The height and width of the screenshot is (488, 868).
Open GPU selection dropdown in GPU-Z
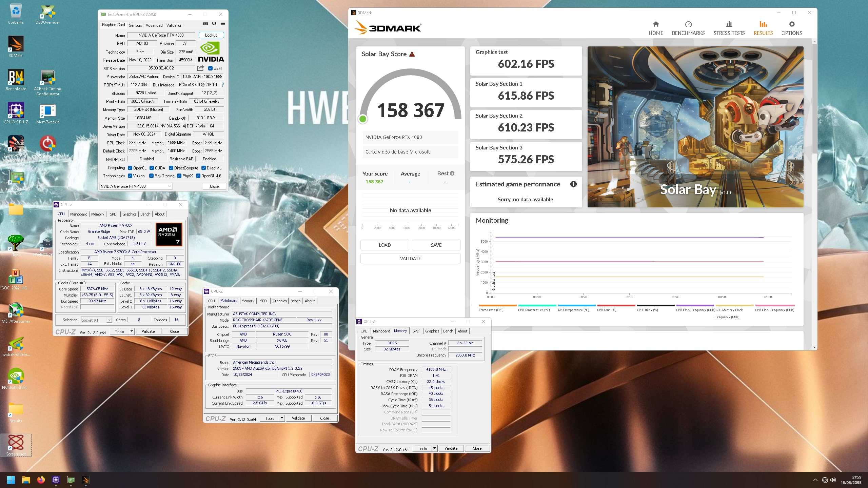[136, 186]
